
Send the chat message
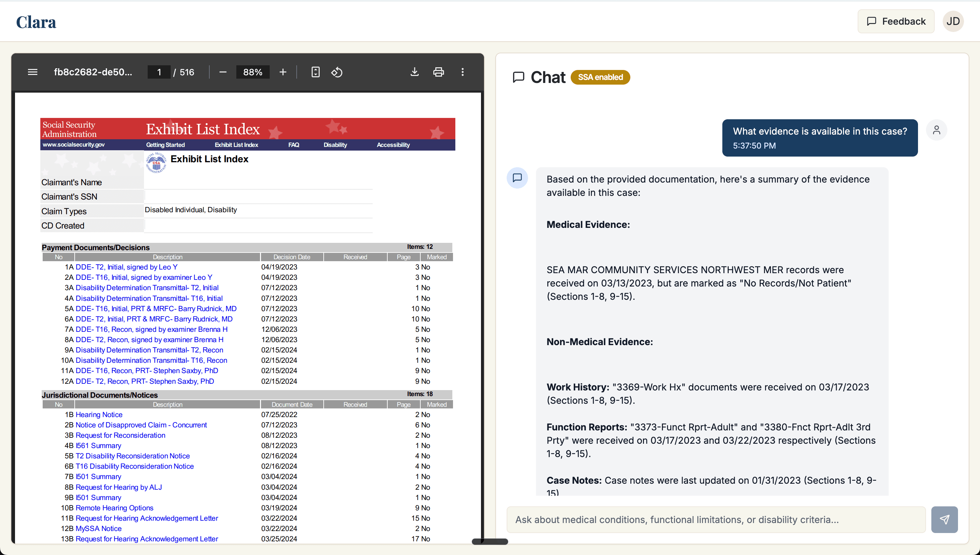click(x=944, y=519)
